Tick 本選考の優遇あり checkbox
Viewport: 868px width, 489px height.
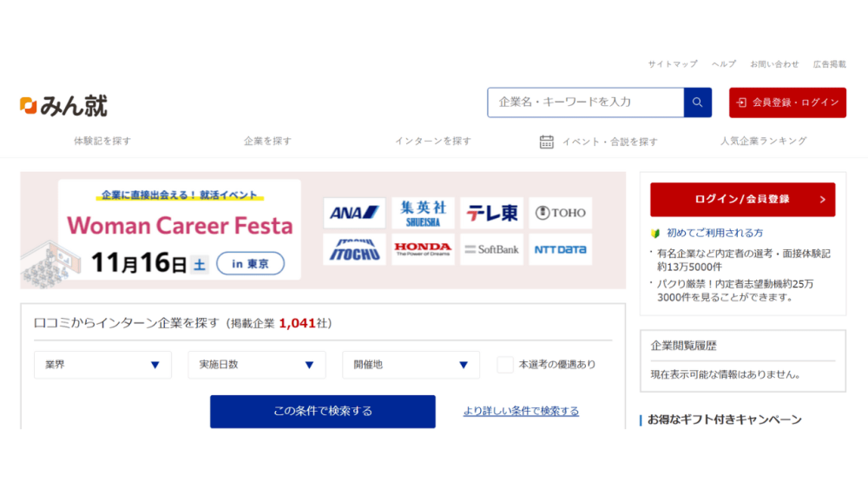pos(505,365)
